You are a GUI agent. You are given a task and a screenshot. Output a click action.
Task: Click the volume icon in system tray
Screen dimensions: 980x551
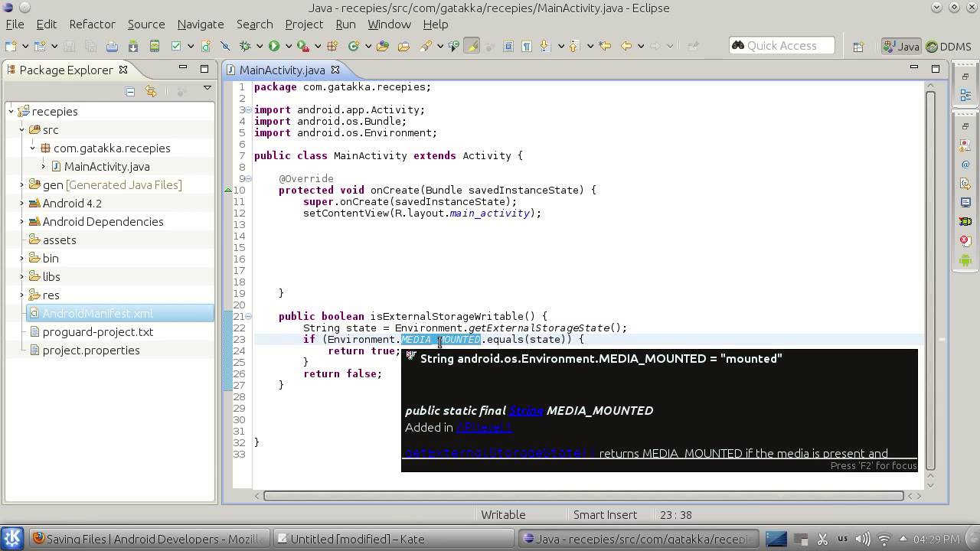click(863, 539)
